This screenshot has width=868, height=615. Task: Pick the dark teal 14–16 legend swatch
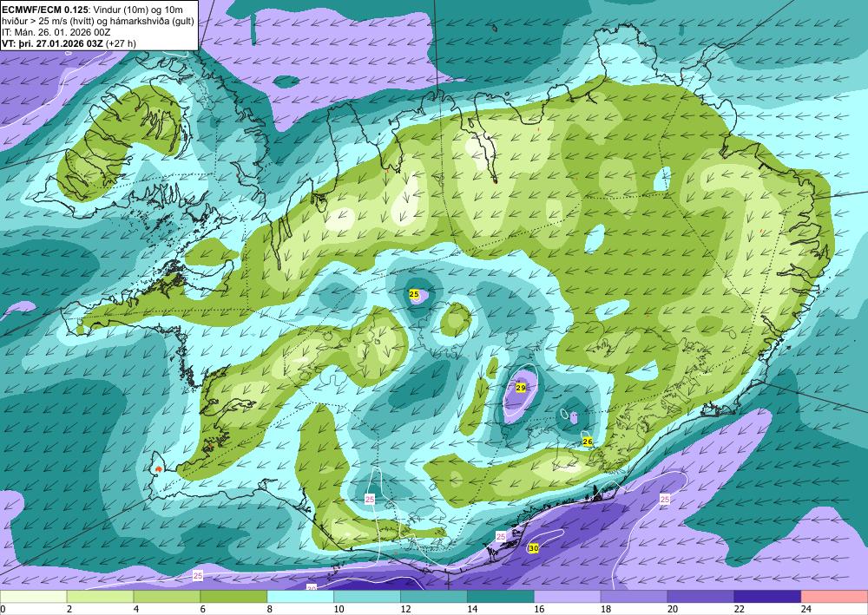501,597
